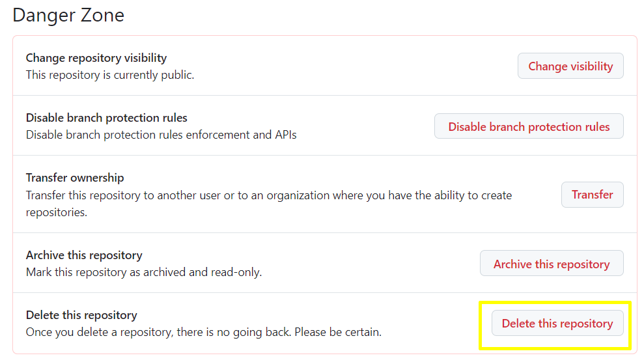Click the red Delete this repository button
The image size is (644, 362).
557,324
